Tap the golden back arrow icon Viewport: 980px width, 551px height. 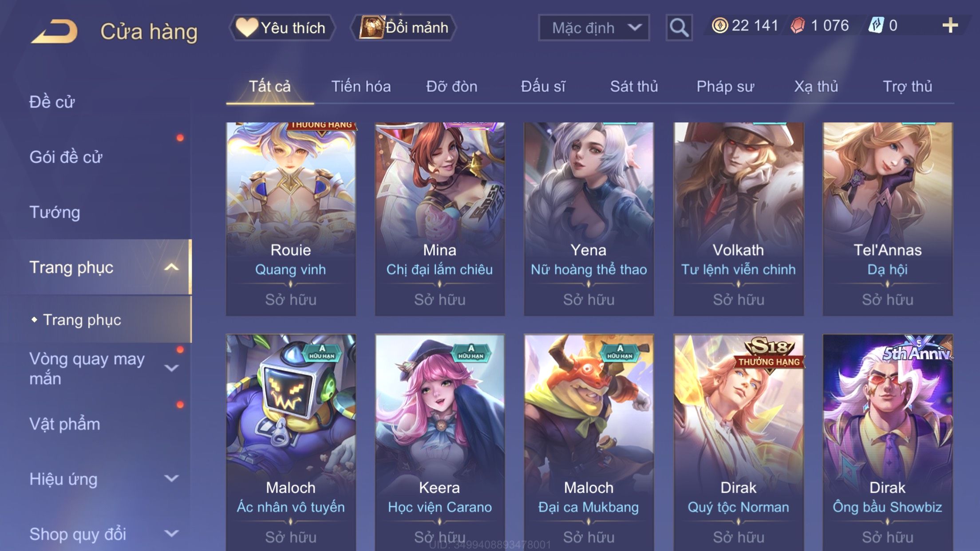[x=54, y=31]
